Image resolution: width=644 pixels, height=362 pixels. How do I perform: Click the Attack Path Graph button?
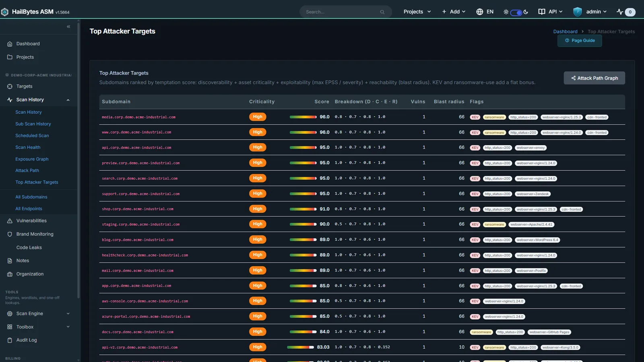594,78
